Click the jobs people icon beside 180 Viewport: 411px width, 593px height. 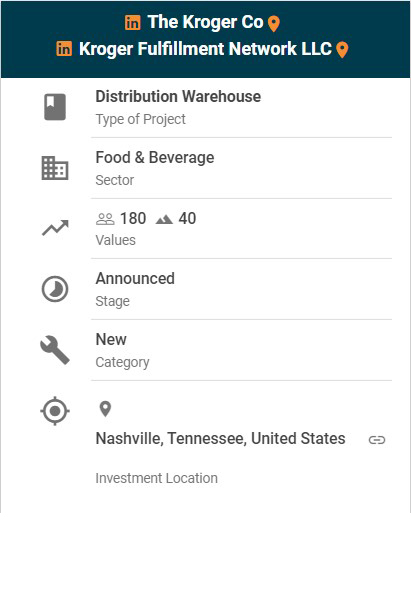105,219
